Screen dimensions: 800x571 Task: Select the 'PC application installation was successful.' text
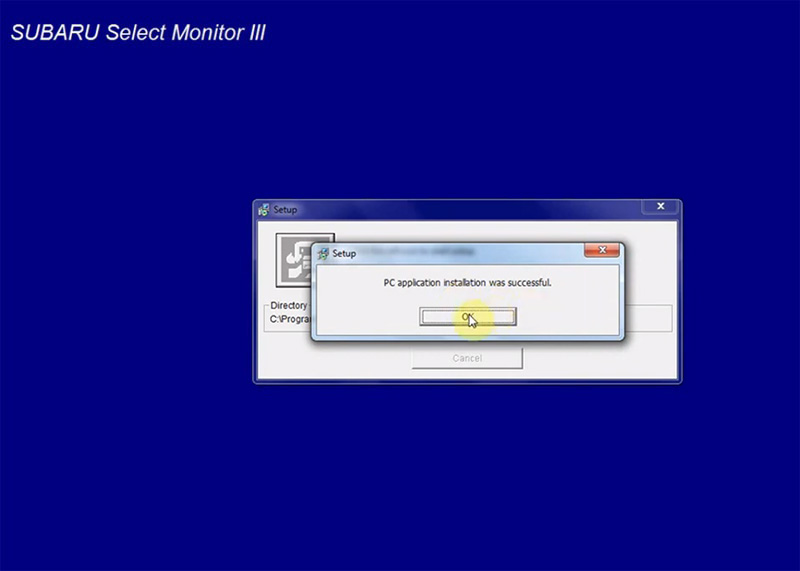click(x=467, y=283)
